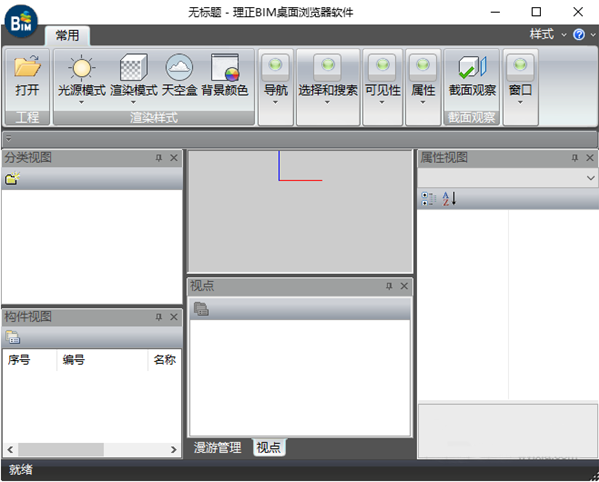Expand the 属性 dropdown arrow
Screen dimensions: 599x482
423,102
